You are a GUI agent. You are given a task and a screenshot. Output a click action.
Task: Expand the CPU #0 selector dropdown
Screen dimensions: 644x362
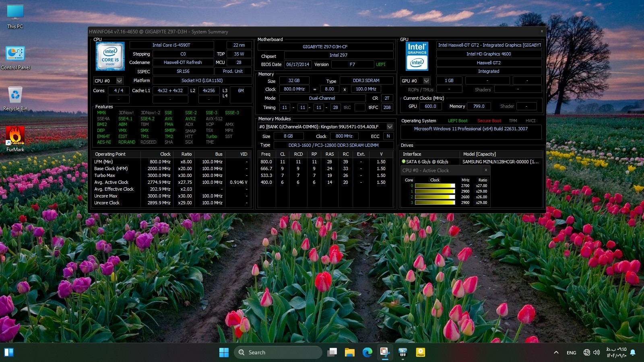tap(119, 81)
